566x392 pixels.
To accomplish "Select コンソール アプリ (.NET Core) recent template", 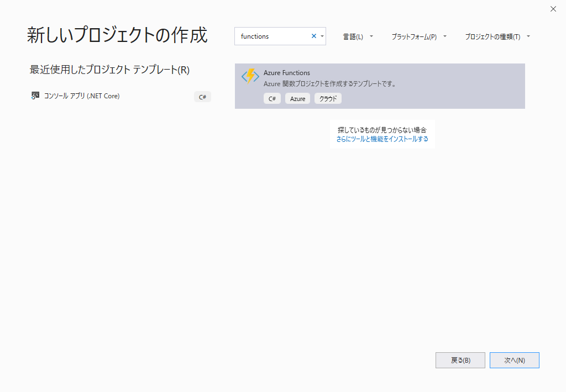I will (120, 96).
